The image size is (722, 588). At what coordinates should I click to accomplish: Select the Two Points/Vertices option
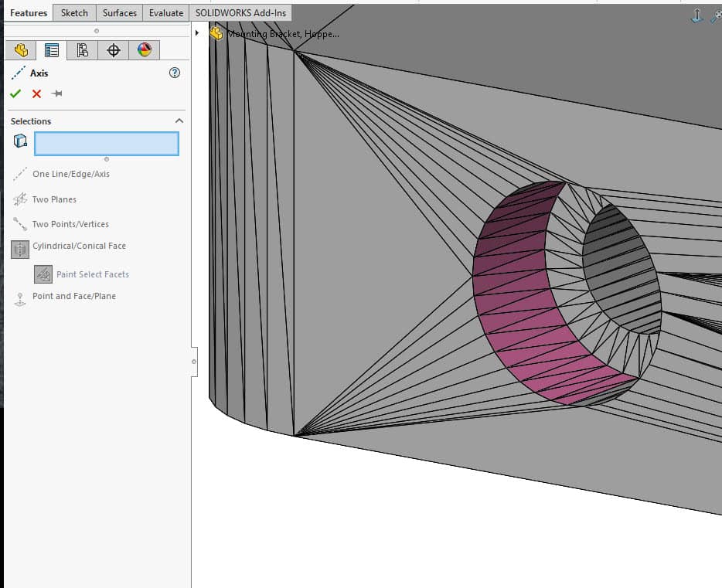(x=70, y=224)
